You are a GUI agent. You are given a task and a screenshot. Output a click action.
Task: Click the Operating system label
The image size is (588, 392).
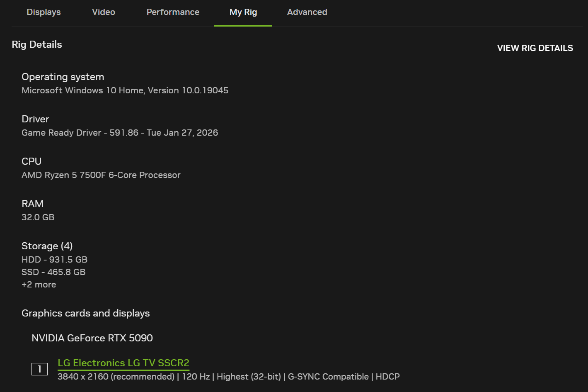click(63, 77)
